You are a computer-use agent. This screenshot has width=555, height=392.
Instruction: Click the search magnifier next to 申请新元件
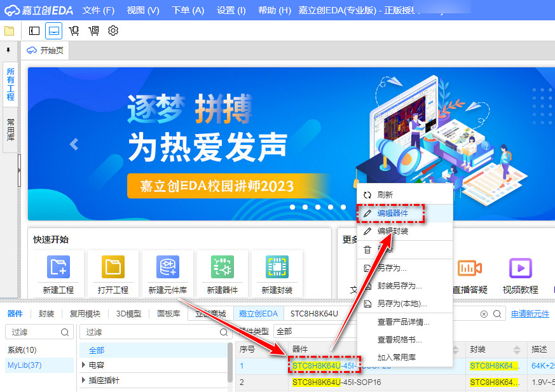point(497,314)
